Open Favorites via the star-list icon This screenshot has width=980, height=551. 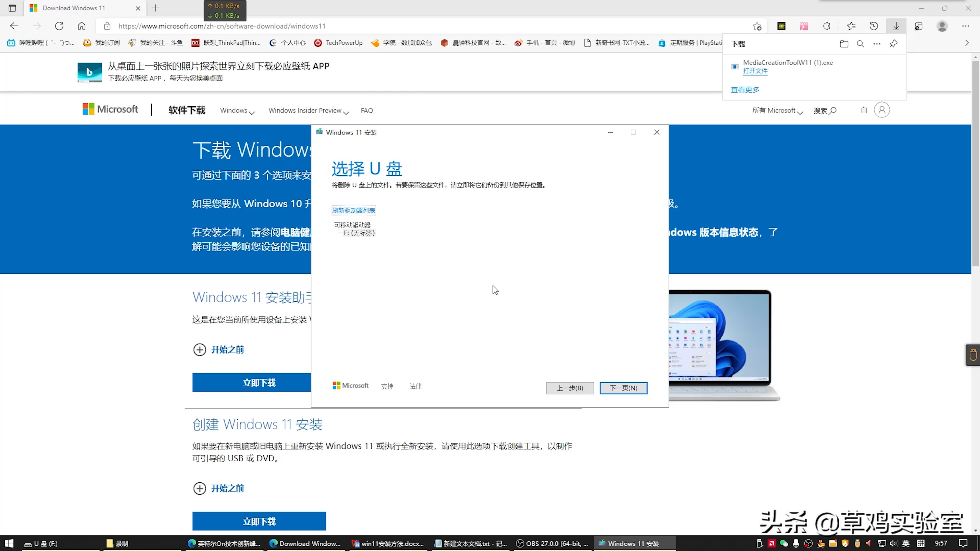851,26
